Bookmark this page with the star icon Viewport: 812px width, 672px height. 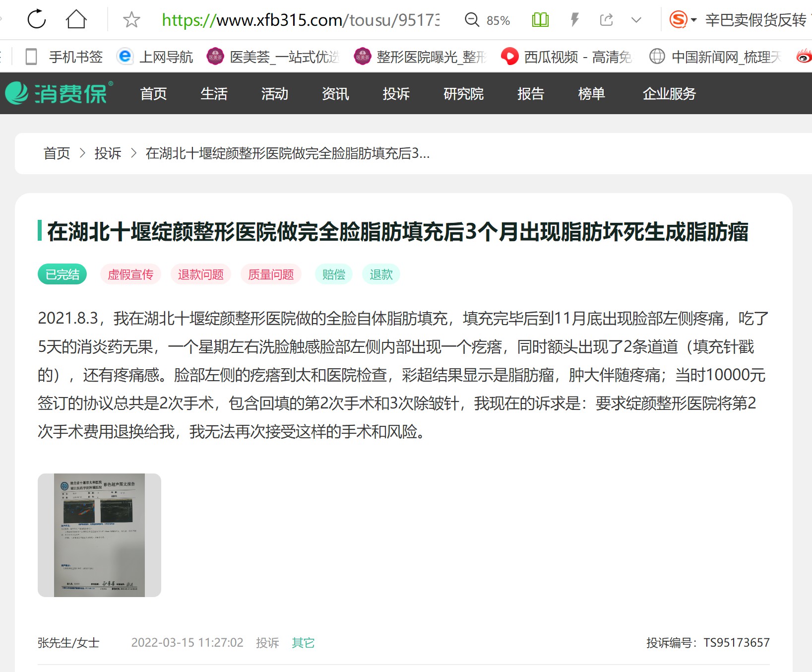coord(131,20)
